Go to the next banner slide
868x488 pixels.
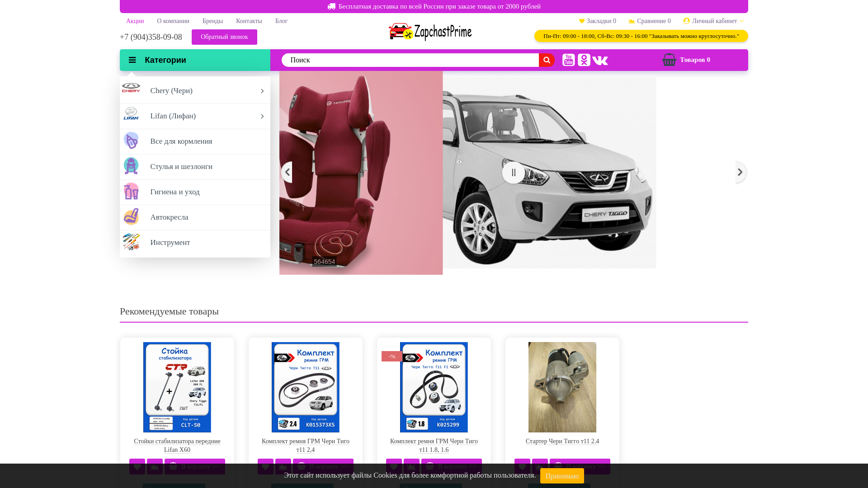point(741,172)
